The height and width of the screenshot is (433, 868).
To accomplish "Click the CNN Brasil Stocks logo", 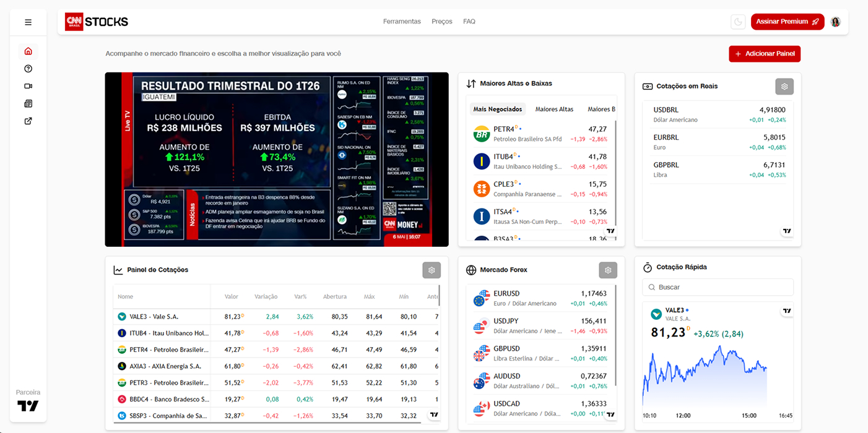I will [97, 22].
